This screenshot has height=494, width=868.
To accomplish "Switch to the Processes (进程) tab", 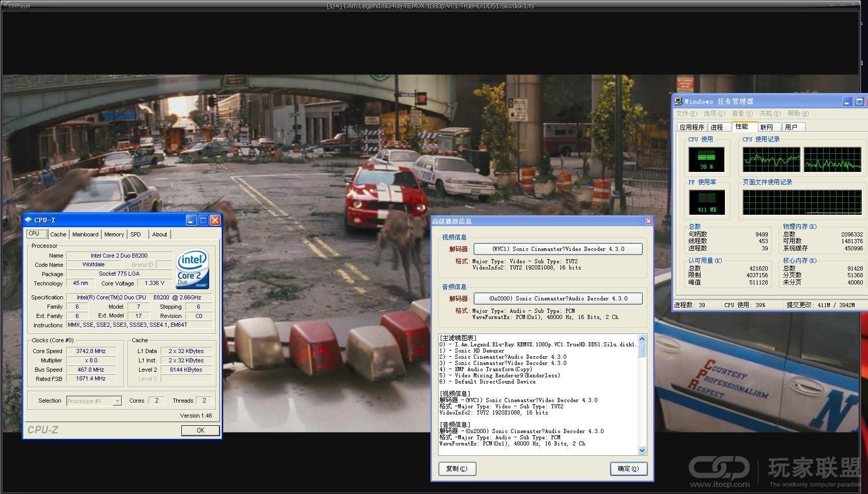I will pos(719,127).
